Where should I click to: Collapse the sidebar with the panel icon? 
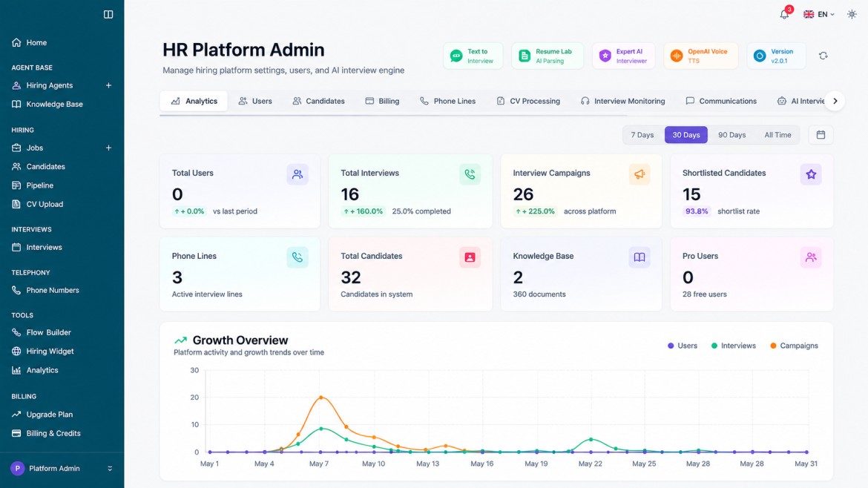108,14
